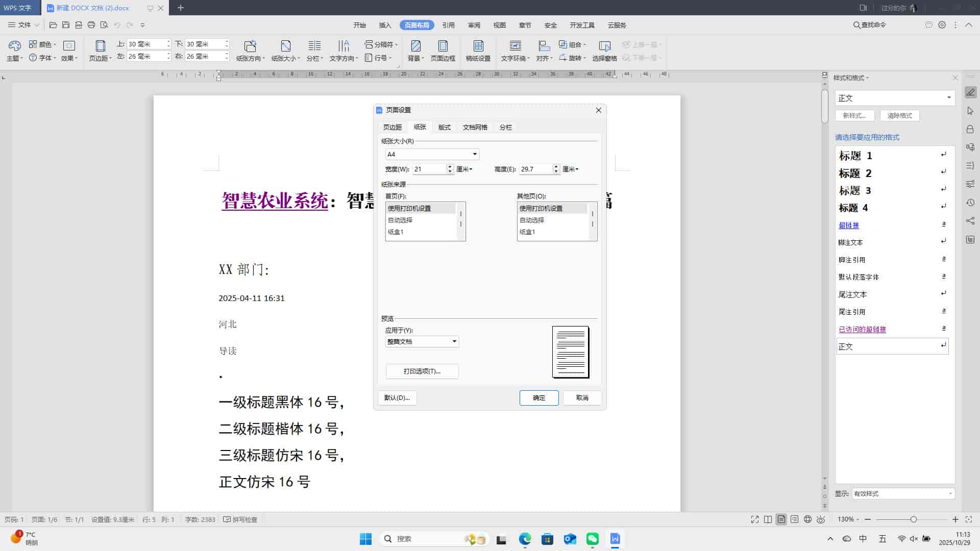Image resolution: width=980 pixels, height=551 pixels.
Task: Click the zoom out minus button
Action: [x=868, y=519]
